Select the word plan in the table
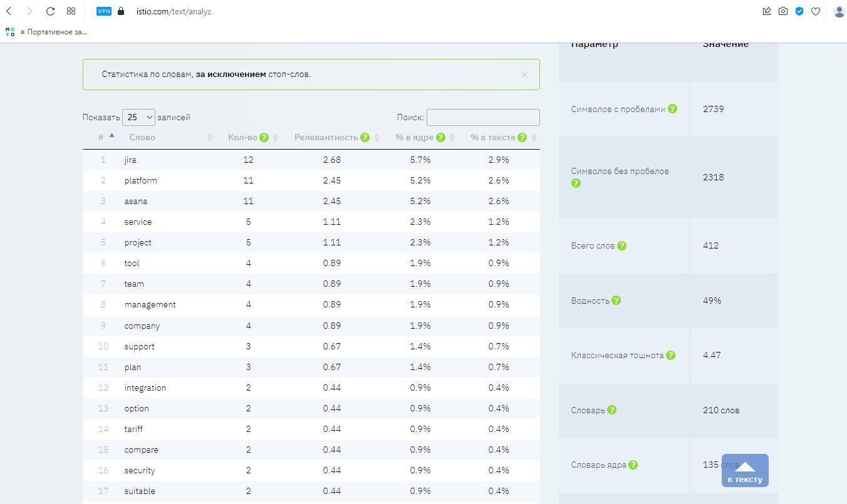The height and width of the screenshot is (504, 847). (133, 367)
